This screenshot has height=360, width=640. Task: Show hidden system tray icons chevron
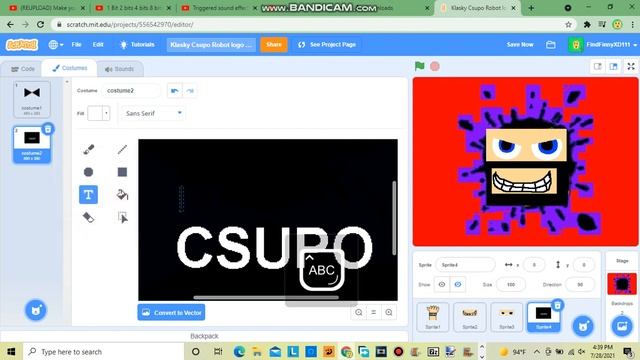click(x=537, y=351)
